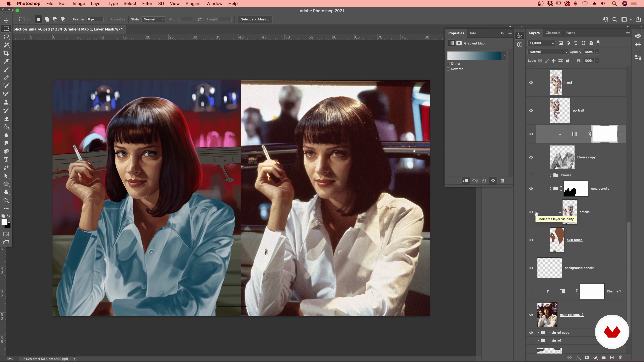The width and height of the screenshot is (644, 362).
Task: Switch to the Paths tab
Action: (571, 33)
